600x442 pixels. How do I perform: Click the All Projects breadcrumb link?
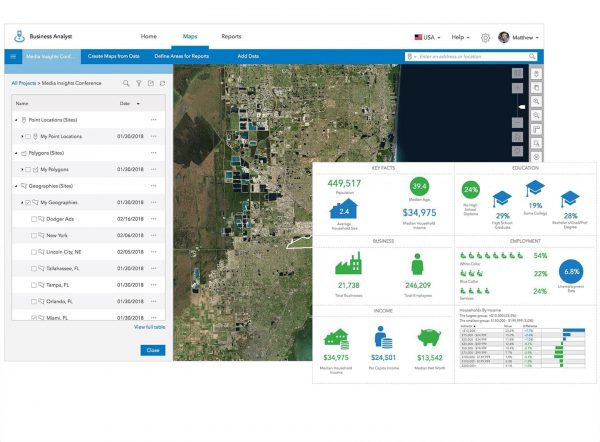click(24, 83)
